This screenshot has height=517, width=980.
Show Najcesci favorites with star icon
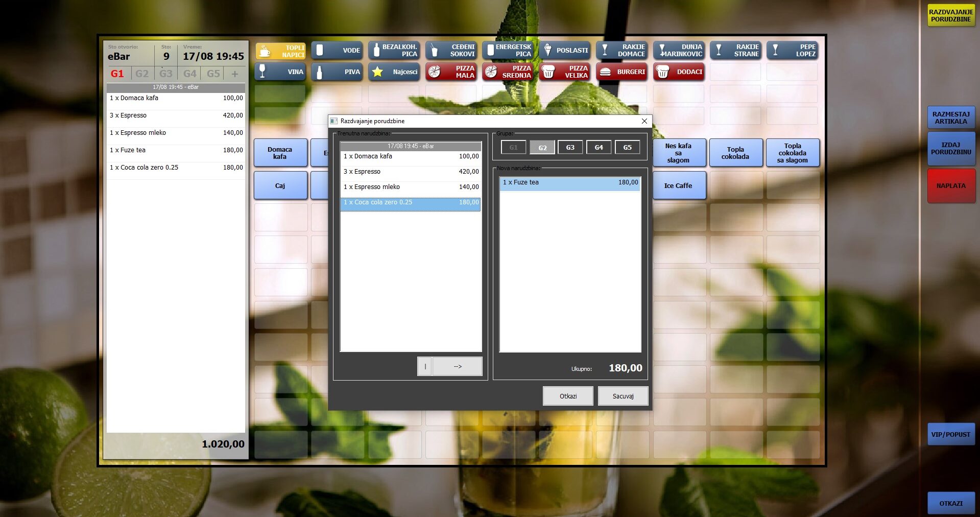(394, 72)
